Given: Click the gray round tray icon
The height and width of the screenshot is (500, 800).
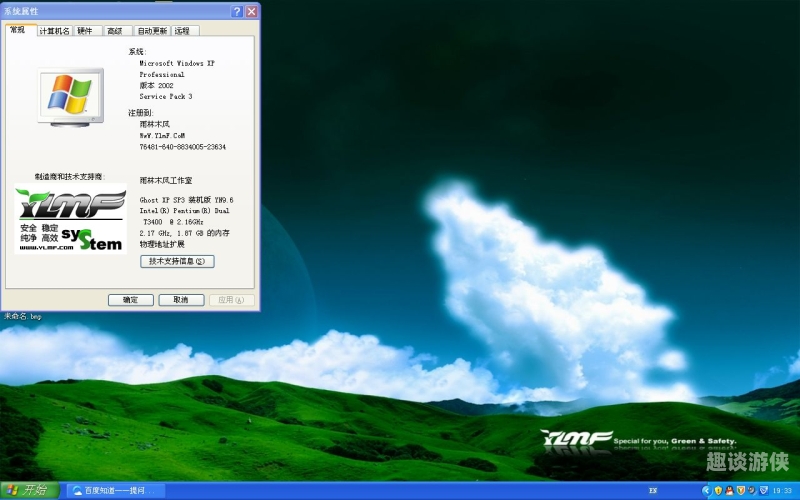Looking at the screenshot, I should click(752, 491).
